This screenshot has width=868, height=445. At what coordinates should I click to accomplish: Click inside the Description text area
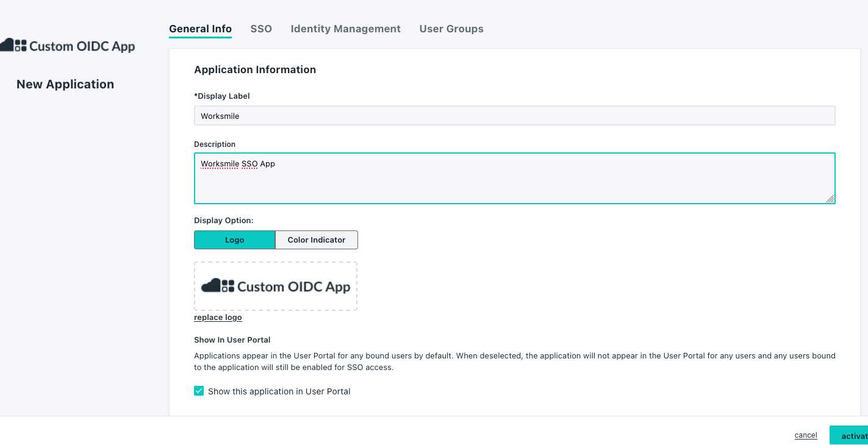click(x=514, y=178)
